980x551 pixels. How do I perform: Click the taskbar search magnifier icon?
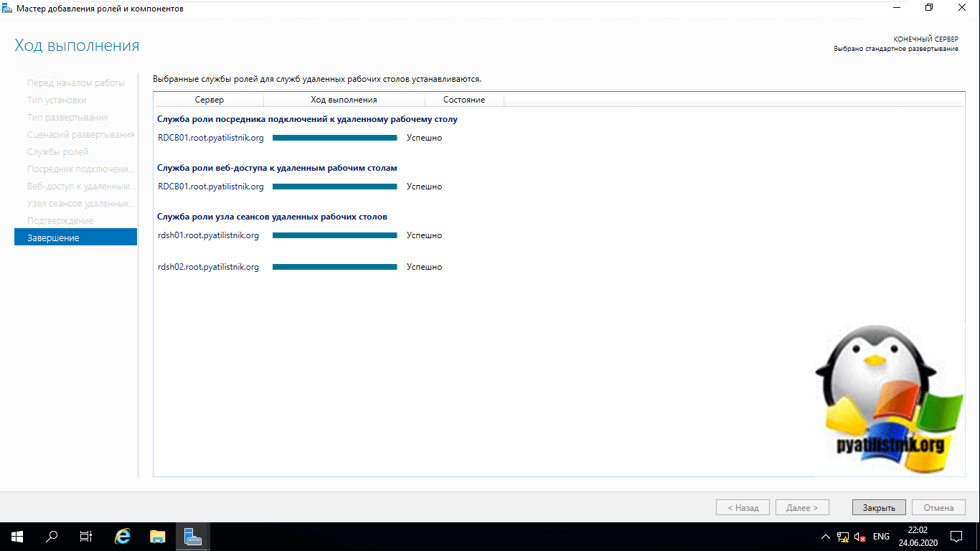pos(52,536)
